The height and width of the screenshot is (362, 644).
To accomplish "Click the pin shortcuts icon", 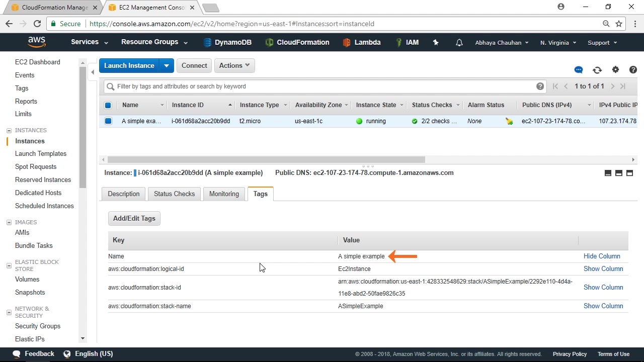I will point(436,43).
